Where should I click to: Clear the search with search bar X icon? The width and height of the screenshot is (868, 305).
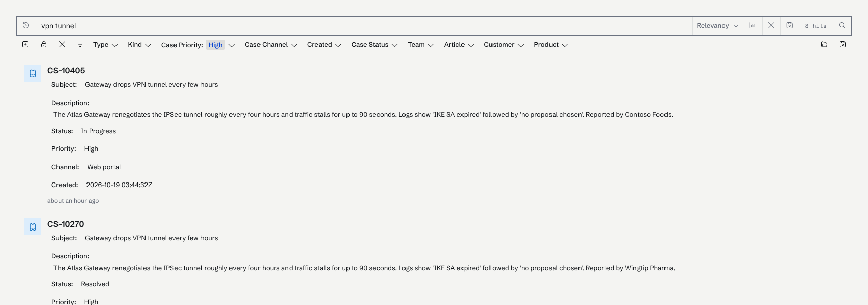click(771, 25)
